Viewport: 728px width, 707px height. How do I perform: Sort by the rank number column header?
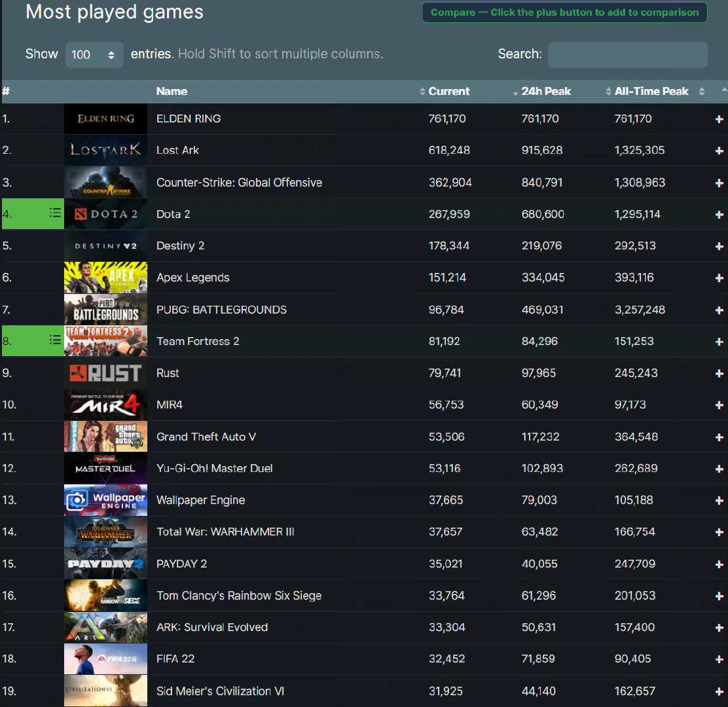click(6, 92)
